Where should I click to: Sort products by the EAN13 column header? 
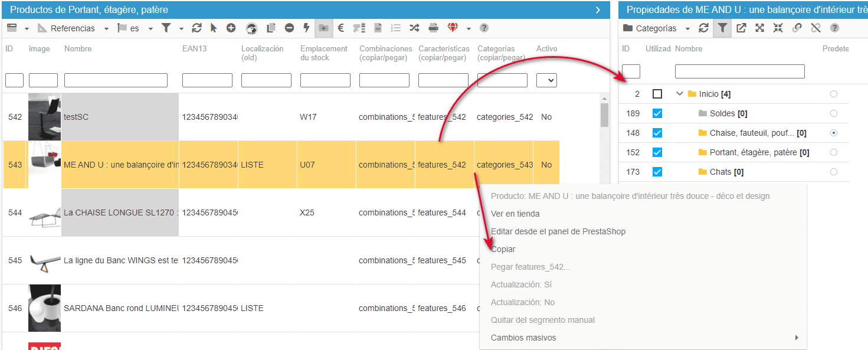pos(195,49)
